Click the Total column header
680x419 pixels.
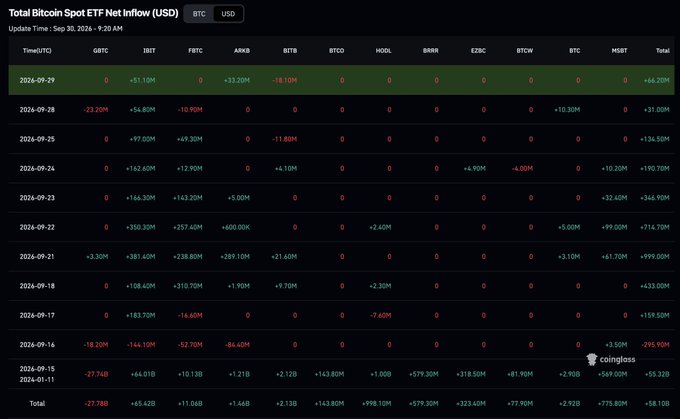click(x=663, y=51)
